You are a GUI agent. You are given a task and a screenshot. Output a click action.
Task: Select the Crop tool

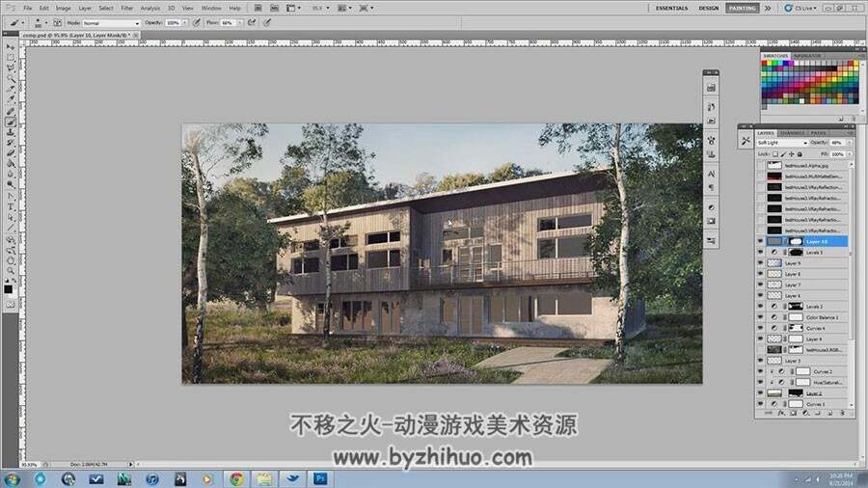tap(10, 90)
